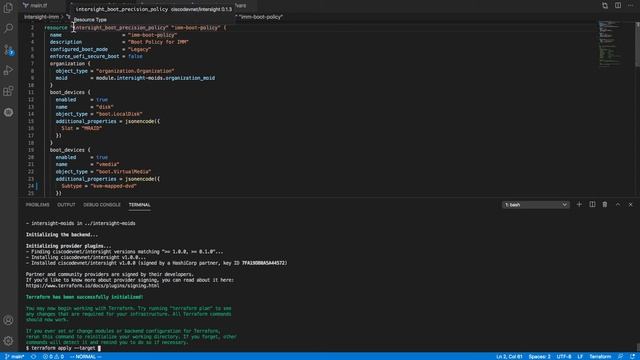Click line number 19 in the gutter
This screenshot has width=640, height=360.
31,150
